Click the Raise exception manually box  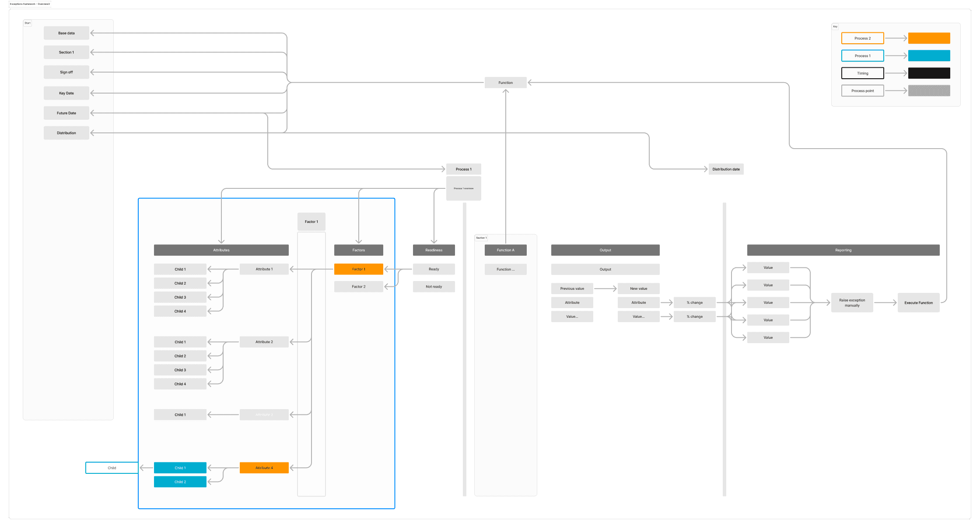click(x=852, y=303)
